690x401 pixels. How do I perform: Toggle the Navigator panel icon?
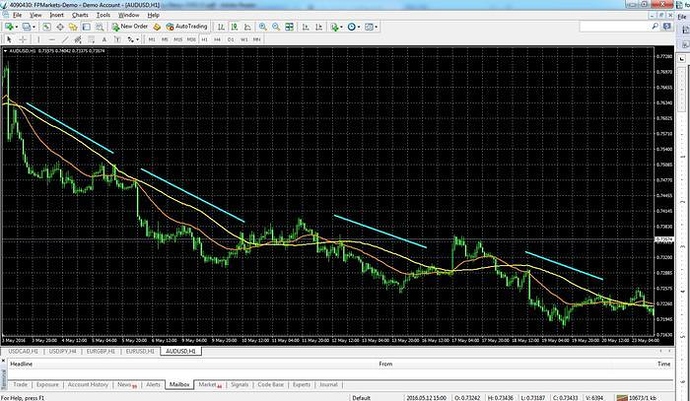coord(73,27)
